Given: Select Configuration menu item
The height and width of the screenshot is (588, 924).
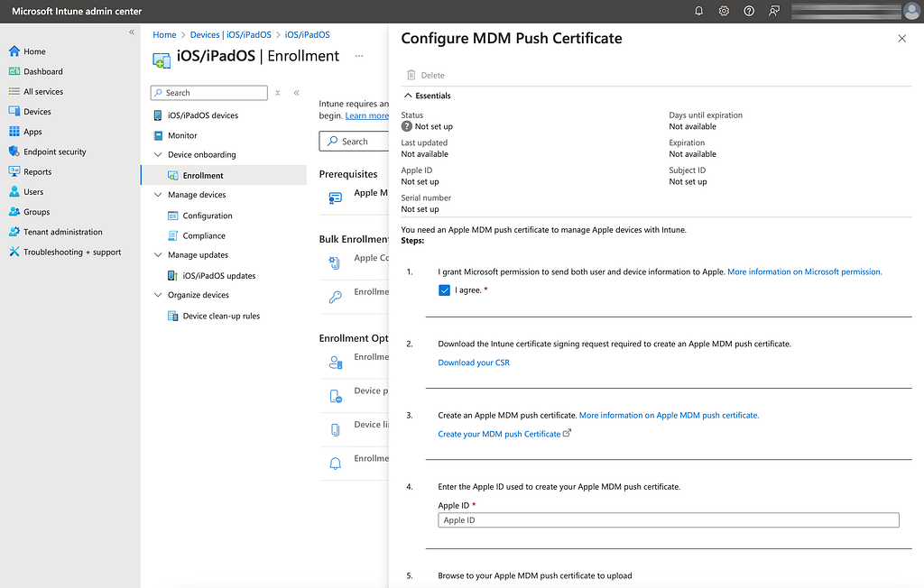Looking at the screenshot, I should pos(207,215).
